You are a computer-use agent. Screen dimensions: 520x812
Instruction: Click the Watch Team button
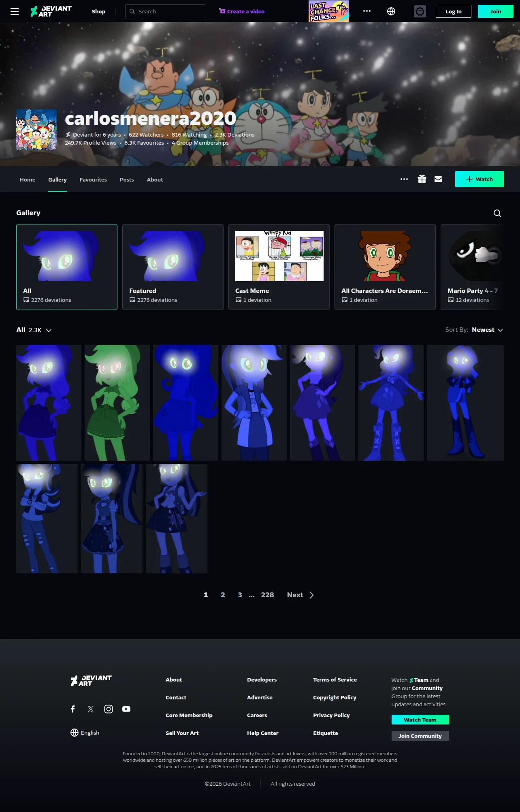pos(420,720)
